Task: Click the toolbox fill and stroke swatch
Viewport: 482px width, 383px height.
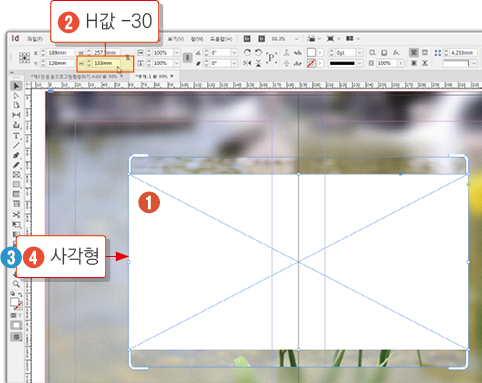Action: (16, 303)
